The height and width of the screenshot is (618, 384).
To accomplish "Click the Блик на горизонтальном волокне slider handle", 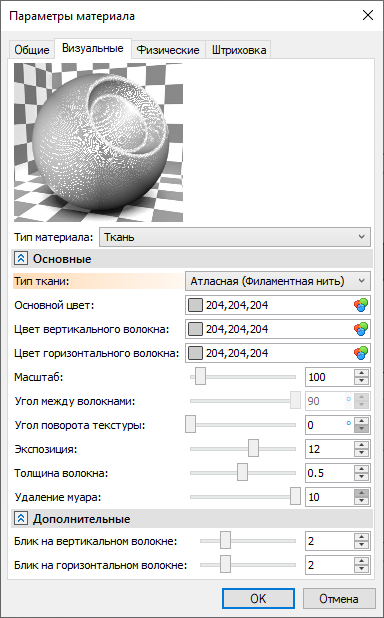I will tap(225, 565).
